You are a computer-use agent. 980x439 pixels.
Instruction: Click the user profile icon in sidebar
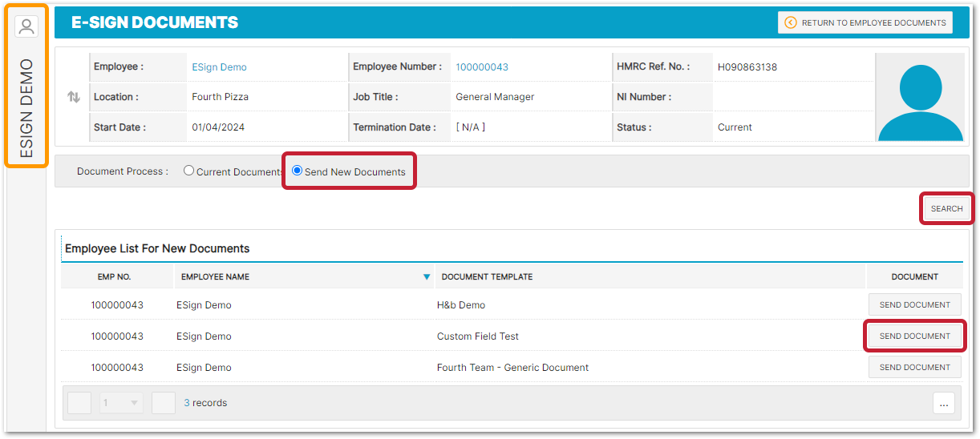click(26, 27)
